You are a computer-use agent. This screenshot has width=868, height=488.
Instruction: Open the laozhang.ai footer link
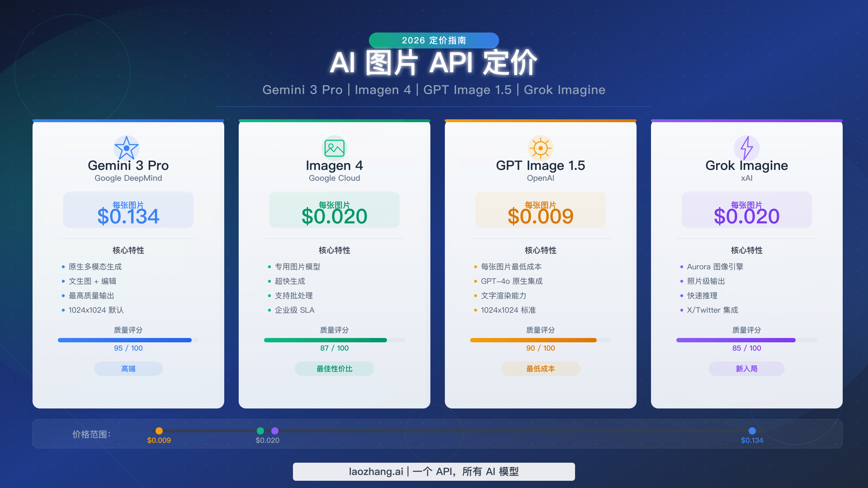tap(434, 471)
